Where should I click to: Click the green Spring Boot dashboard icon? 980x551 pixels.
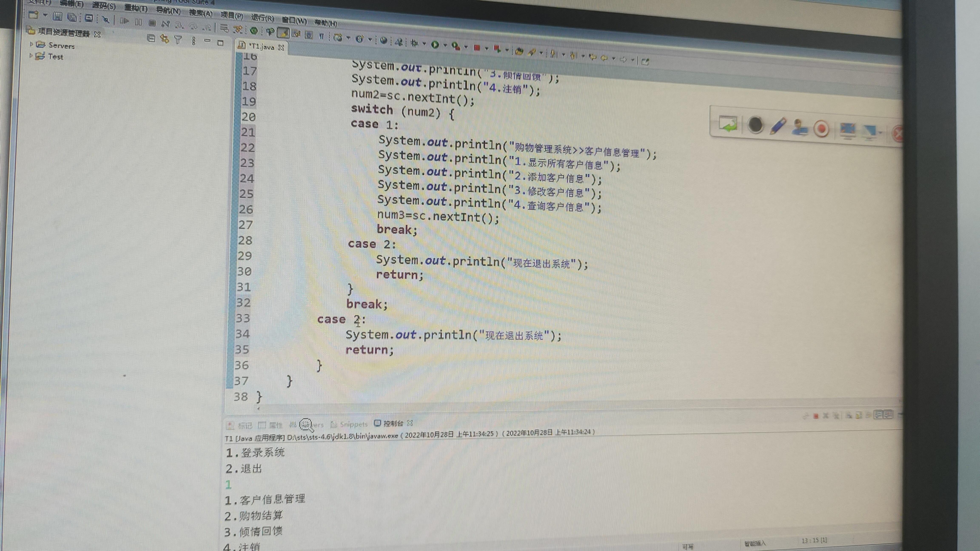[254, 30]
